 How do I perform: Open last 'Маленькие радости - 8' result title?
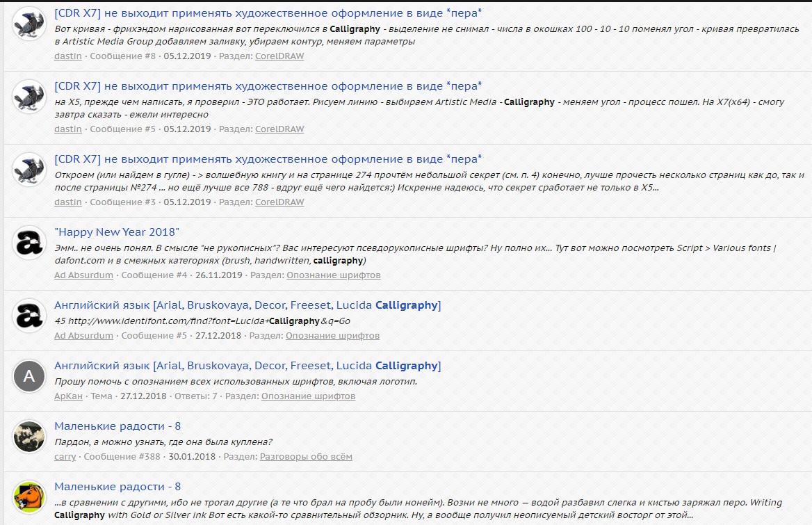click(117, 487)
